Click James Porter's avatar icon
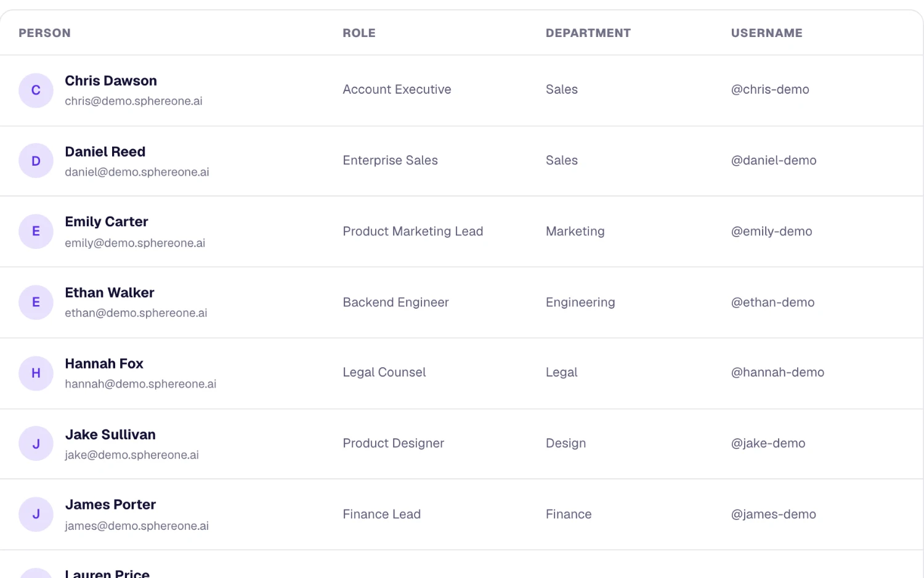 pyautogui.click(x=36, y=515)
